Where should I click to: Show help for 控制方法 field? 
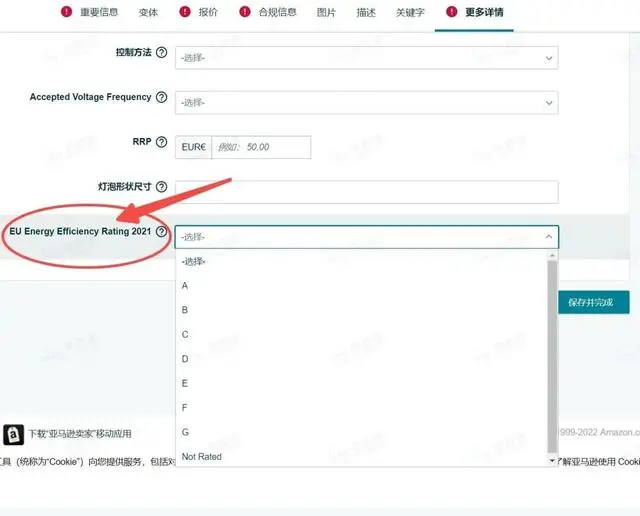(x=162, y=52)
